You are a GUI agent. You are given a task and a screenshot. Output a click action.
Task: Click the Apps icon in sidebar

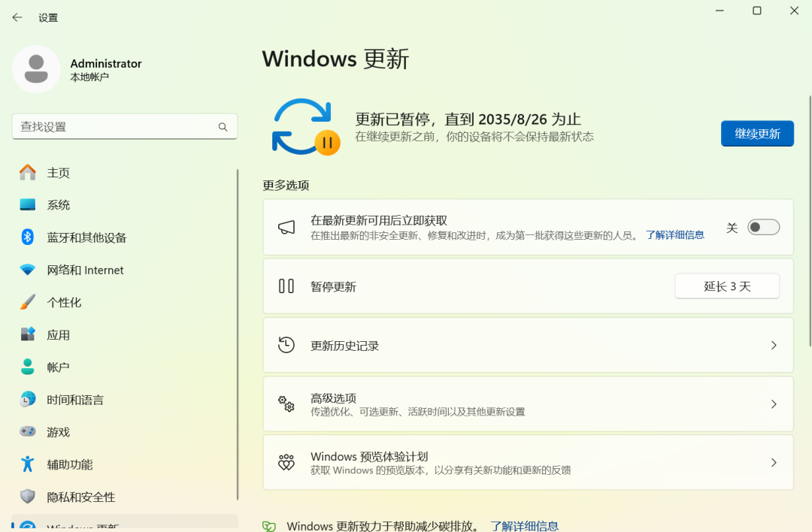pos(28,334)
